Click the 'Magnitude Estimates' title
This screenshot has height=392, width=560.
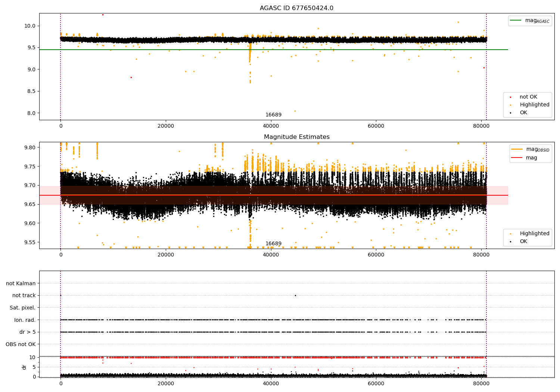click(296, 137)
